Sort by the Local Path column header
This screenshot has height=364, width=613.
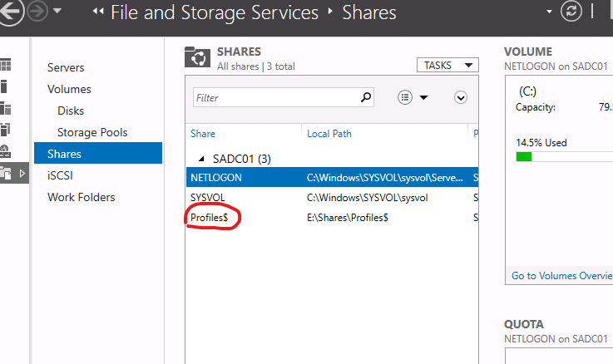329,133
